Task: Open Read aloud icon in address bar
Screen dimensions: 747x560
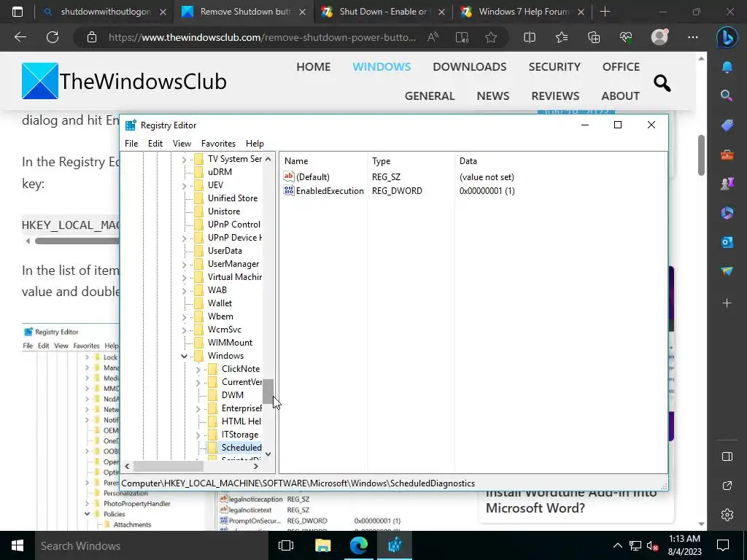Action: point(433,37)
